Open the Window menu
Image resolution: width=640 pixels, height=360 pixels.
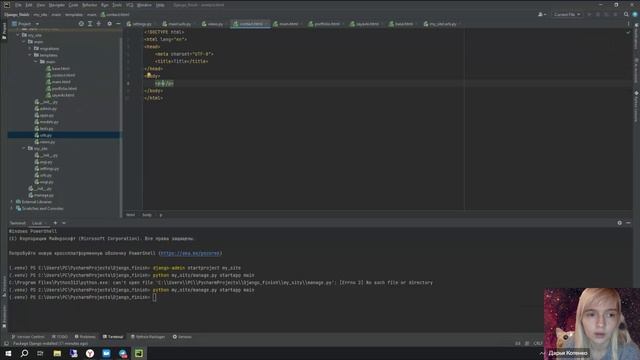[144, 5]
